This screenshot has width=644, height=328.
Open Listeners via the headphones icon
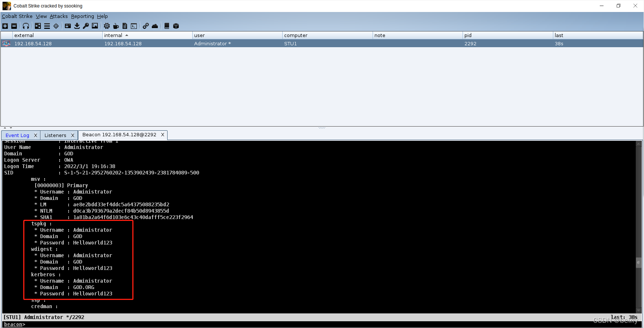pyautogui.click(x=26, y=26)
